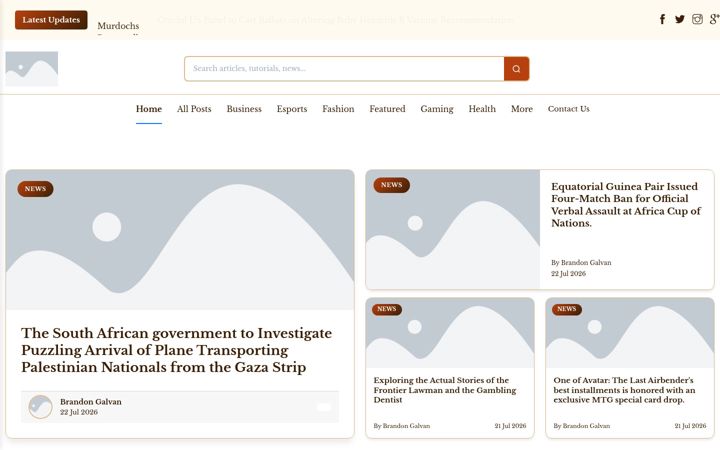Open the Google Plus social icon

pyautogui.click(x=714, y=19)
